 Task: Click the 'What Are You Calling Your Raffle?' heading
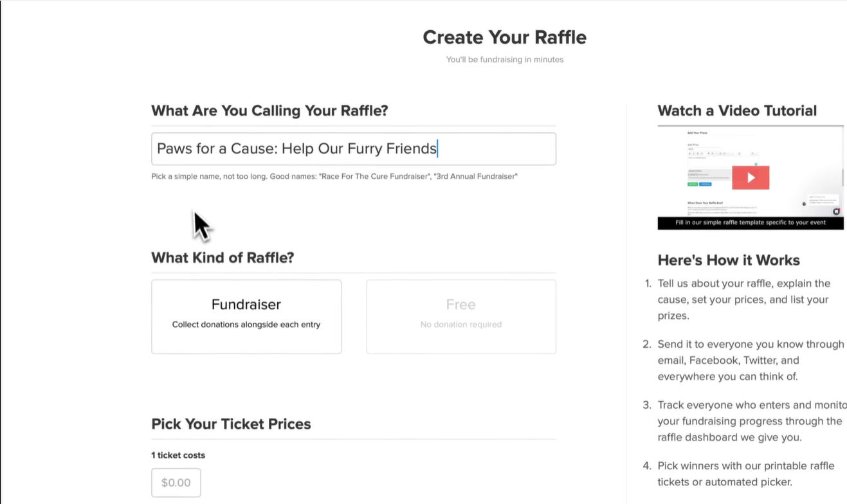tap(269, 111)
